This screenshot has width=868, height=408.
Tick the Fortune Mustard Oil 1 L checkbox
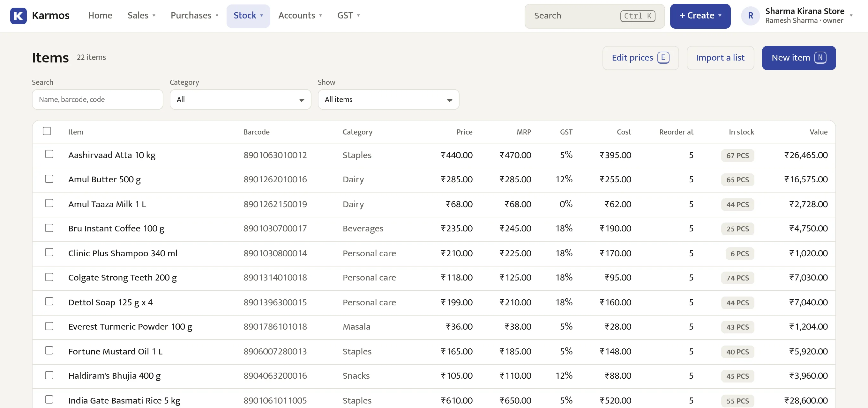(x=49, y=350)
